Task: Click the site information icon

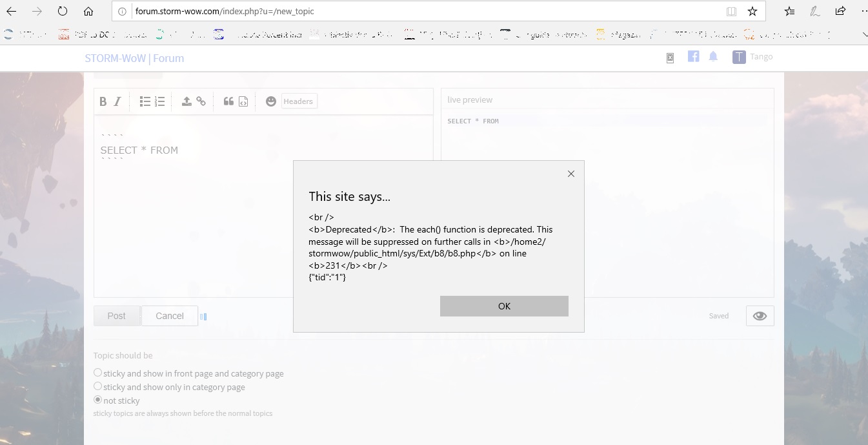Action: pyautogui.click(x=122, y=11)
